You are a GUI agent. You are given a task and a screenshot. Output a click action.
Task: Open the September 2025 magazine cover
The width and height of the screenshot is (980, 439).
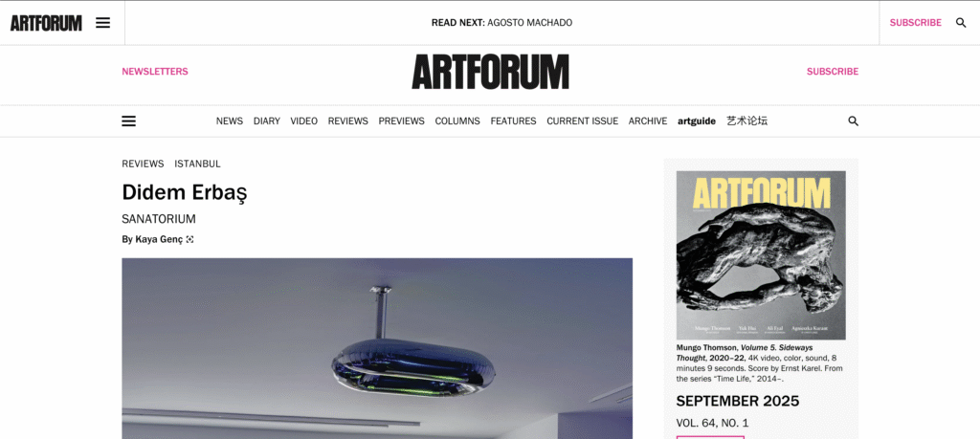pos(761,255)
